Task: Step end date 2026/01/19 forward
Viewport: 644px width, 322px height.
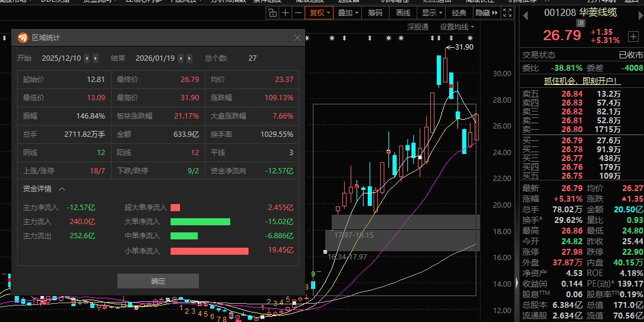Action: pos(189,58)
